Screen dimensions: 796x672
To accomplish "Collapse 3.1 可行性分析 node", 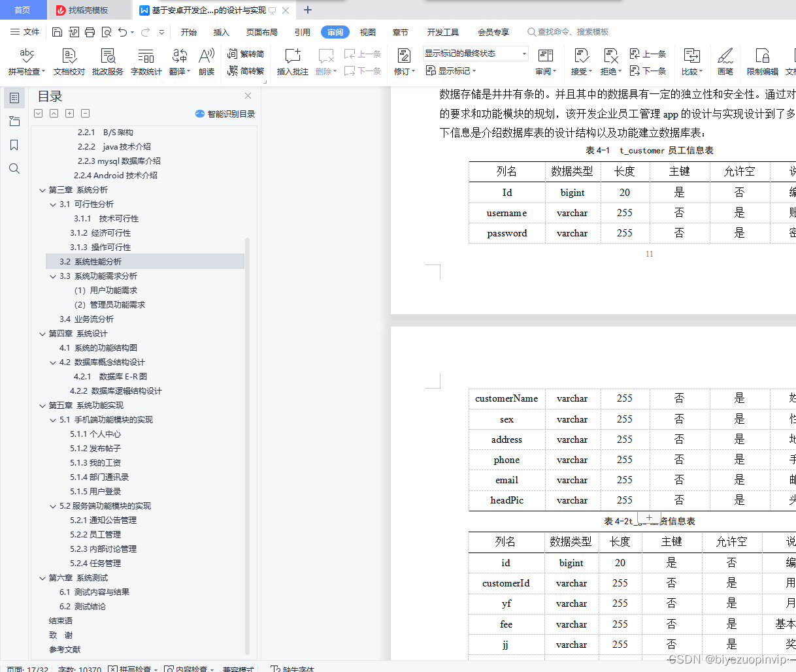I will (53, 204).
